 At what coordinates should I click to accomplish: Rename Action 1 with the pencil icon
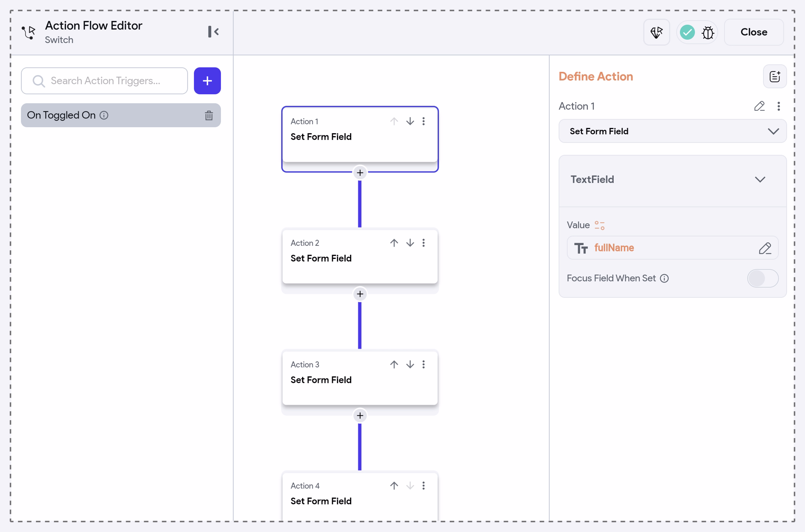(759, 106)
